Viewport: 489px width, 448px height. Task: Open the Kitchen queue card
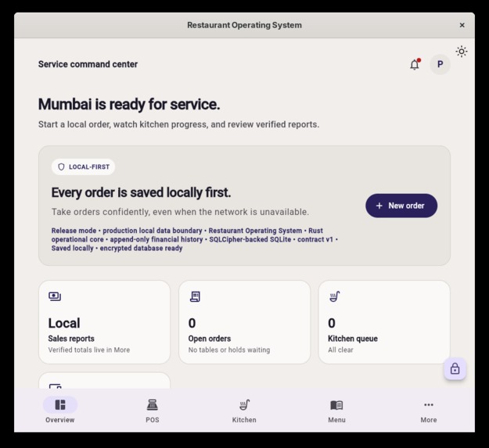[x=384, y=322]
